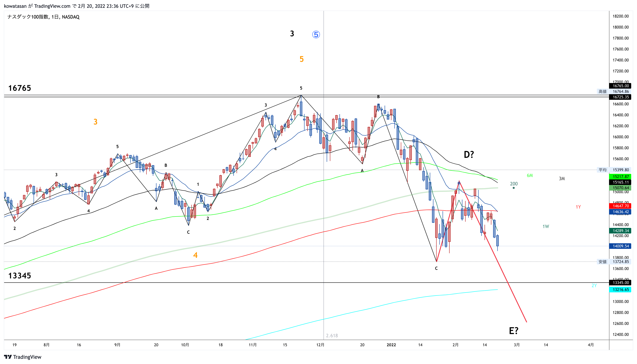Click the 1W moving average label
Image resolution: width=637 pixels, height=364 pixels.
[x=546, y=227]
